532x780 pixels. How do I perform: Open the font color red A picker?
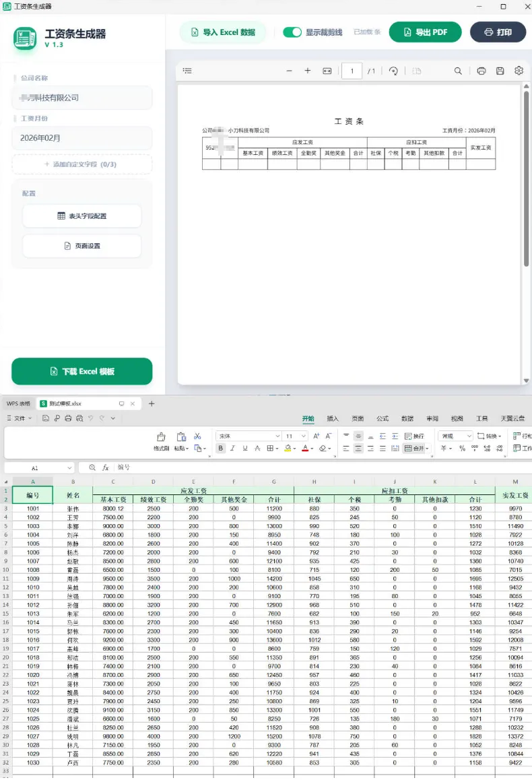tap(304, 448)
